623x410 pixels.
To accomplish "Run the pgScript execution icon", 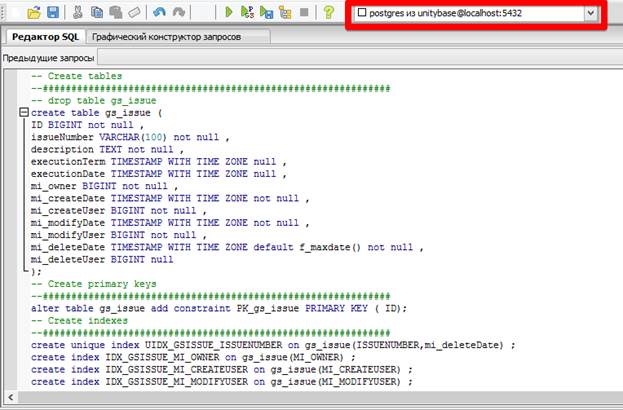I will [x=247, y=12].
